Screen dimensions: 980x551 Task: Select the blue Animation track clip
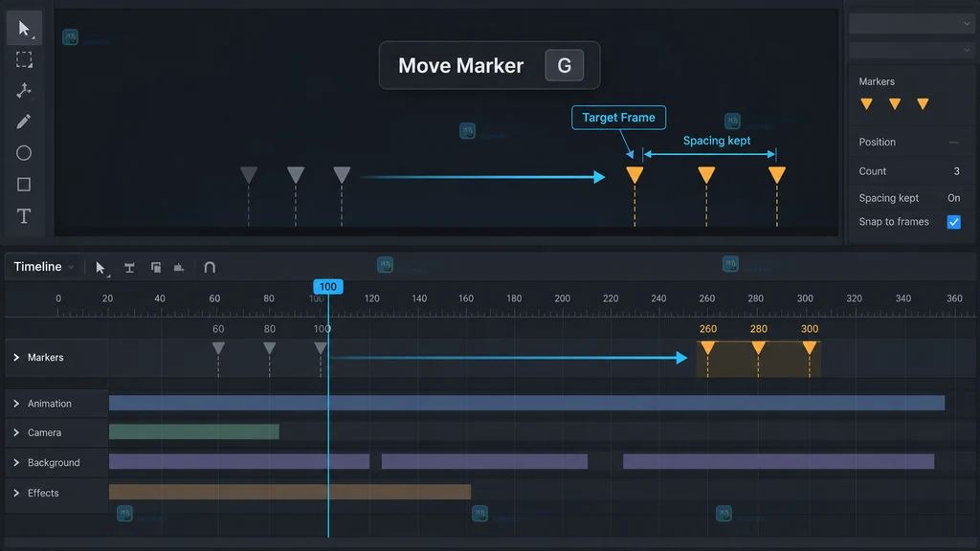pyautogui.click(x=527, y=403)
